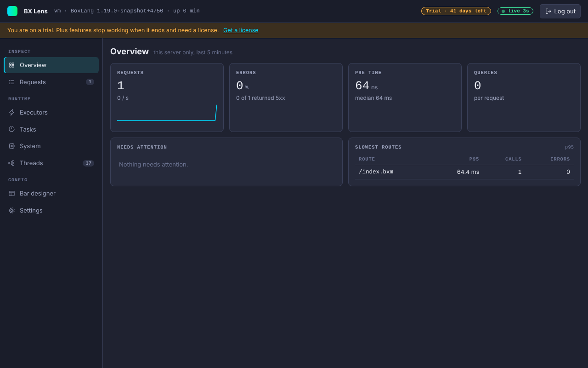Viewport: 588px width, 368px height.
Task: Open the Settings page
Action: pyautogui.click(x=51, y=210)
